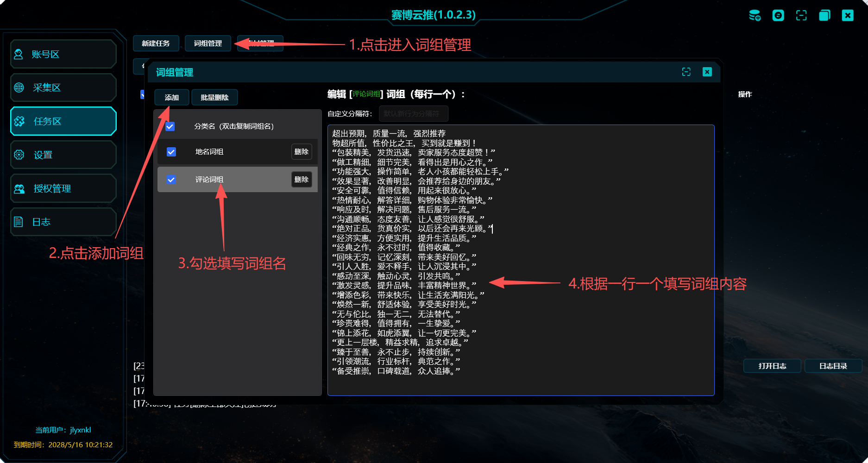Click the stacked windows icon in title bar

pos(824,15)
